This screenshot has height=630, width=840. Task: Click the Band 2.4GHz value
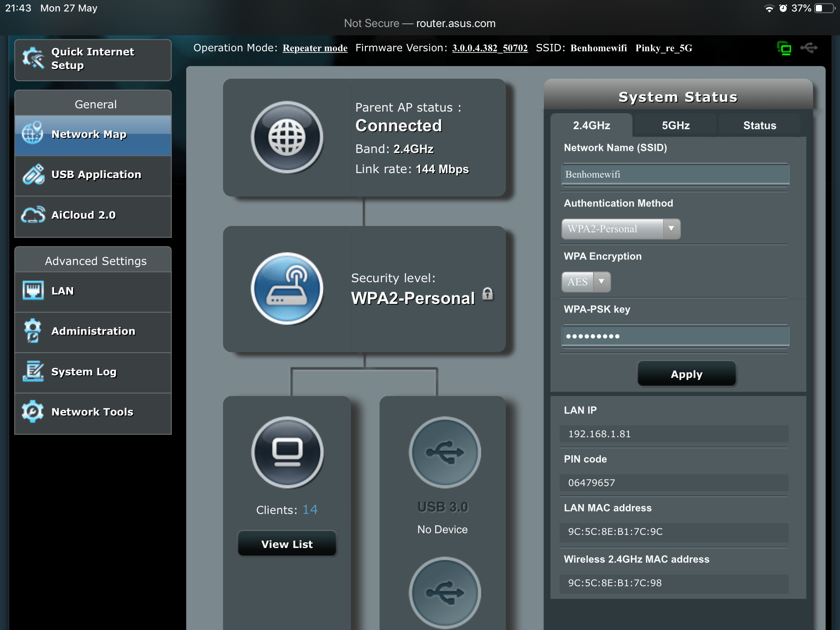[413, 149]
